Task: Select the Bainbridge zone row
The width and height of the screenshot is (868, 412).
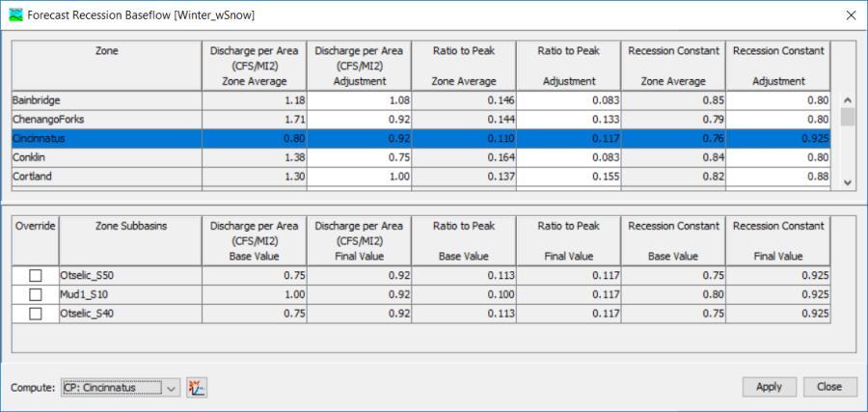Action: pos(106,99)
